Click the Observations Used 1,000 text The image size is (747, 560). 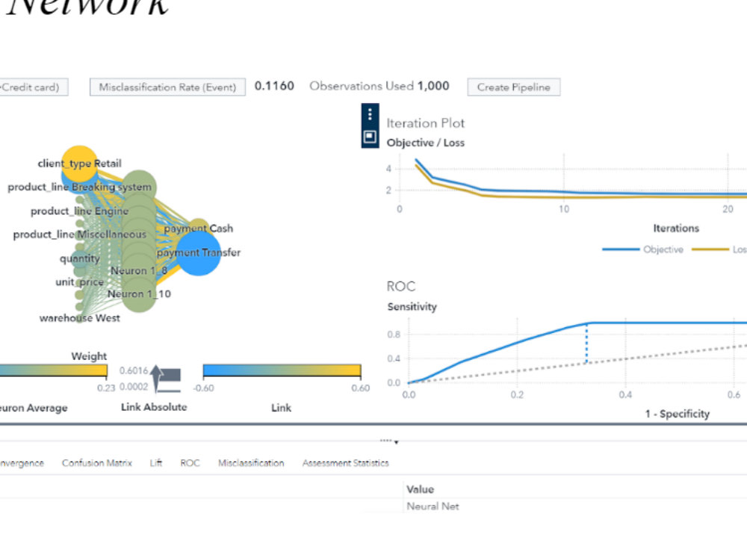click(379, 86)
